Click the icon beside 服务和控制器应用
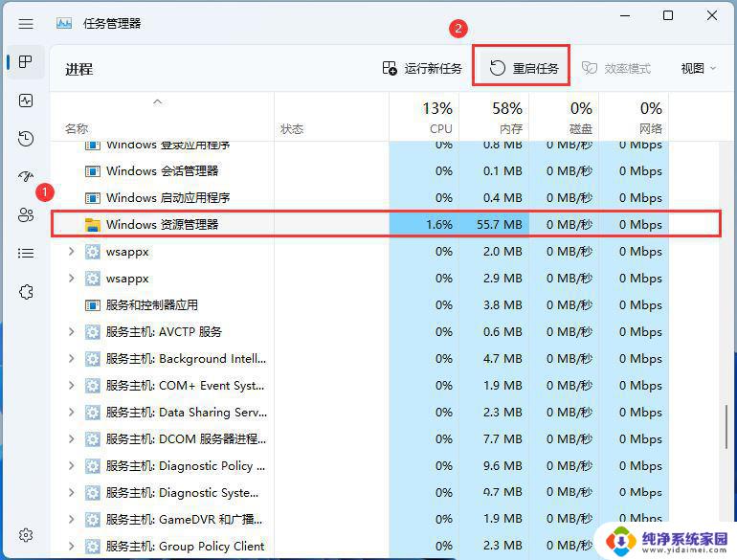The width and height of the screenshot is (737, 560). [x=93, y=305]
